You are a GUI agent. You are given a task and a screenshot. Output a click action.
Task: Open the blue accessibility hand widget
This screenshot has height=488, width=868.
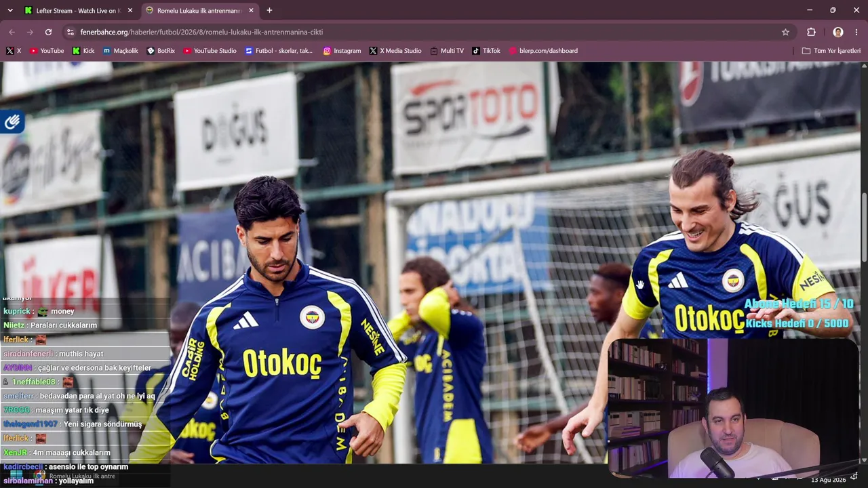point(12,122)
